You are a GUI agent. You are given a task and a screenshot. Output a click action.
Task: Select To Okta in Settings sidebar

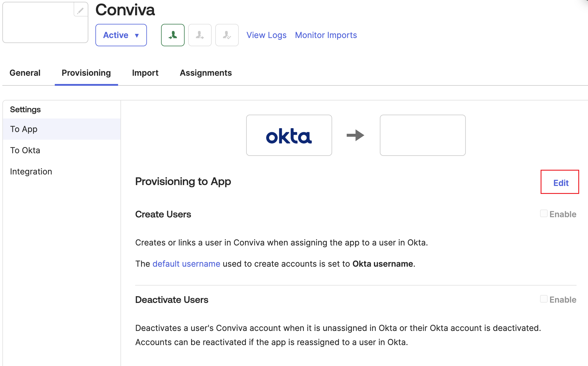(62, 150)
